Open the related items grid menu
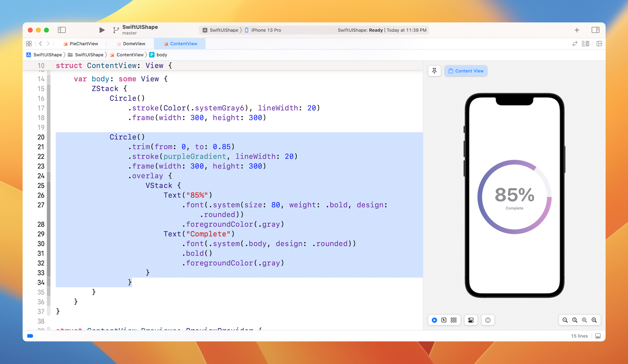 29,43
